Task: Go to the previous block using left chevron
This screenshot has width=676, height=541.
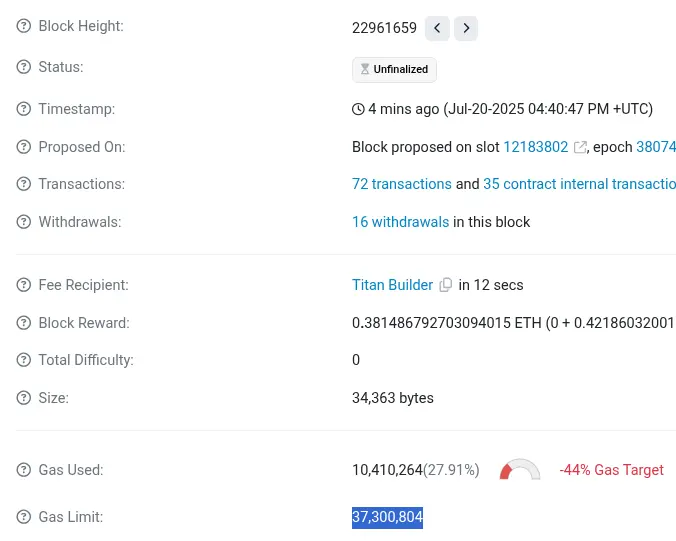Action: coord(437,28)
